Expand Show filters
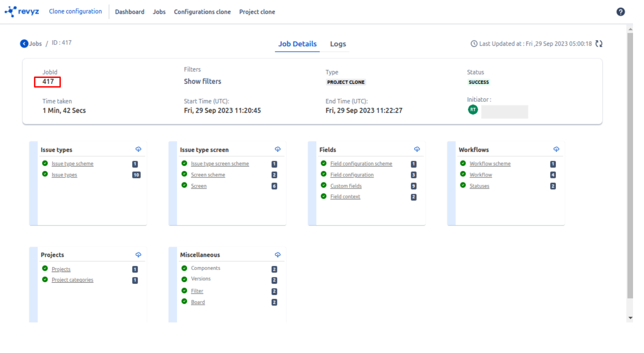Image resolution: width=644 pixels, height=353 pixels. 202,81
